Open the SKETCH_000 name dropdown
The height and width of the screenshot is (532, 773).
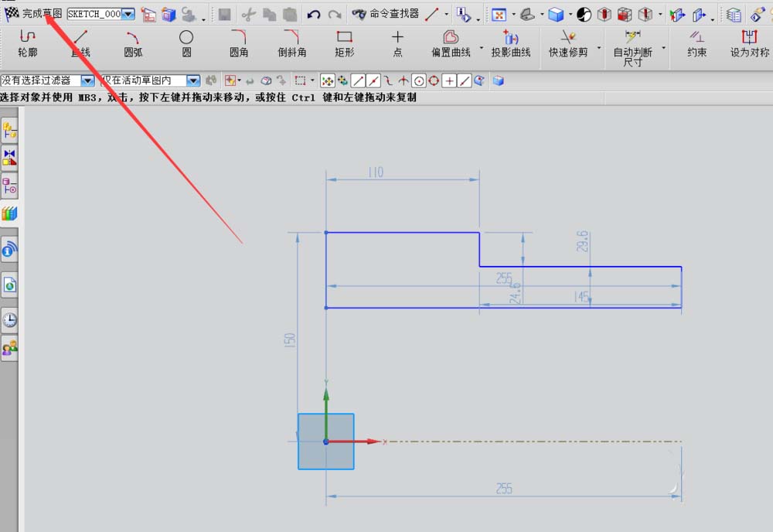point(128,14)
